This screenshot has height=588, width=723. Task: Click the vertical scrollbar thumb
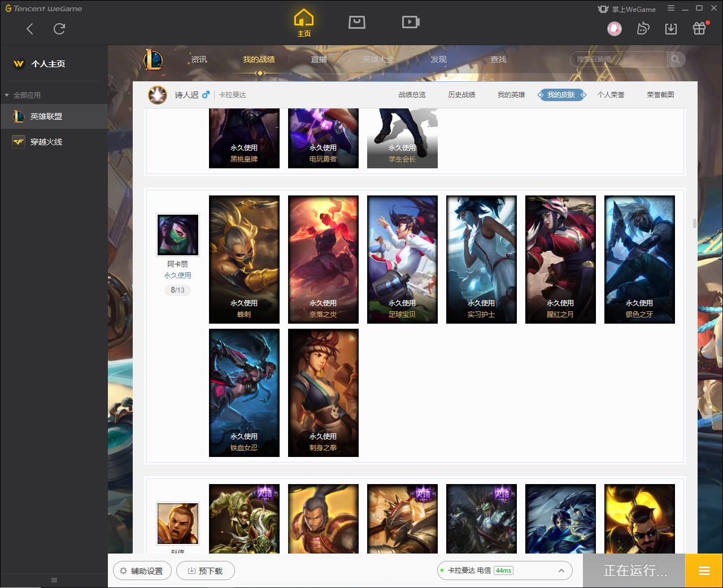pos(695,223)
